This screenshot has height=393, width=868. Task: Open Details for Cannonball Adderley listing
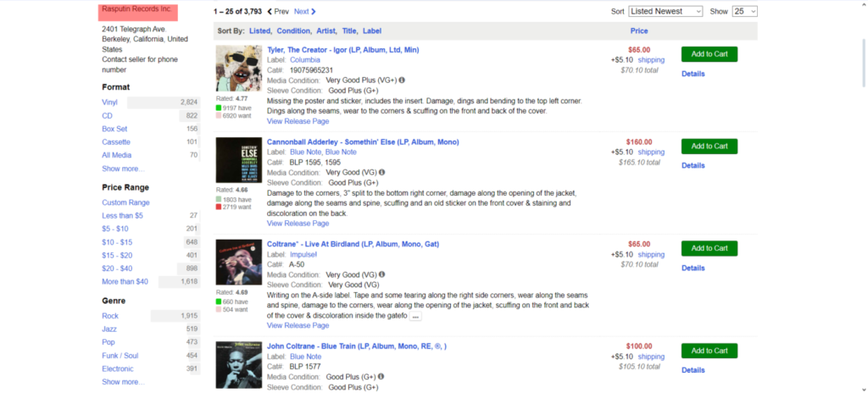[x=693, y=165]
